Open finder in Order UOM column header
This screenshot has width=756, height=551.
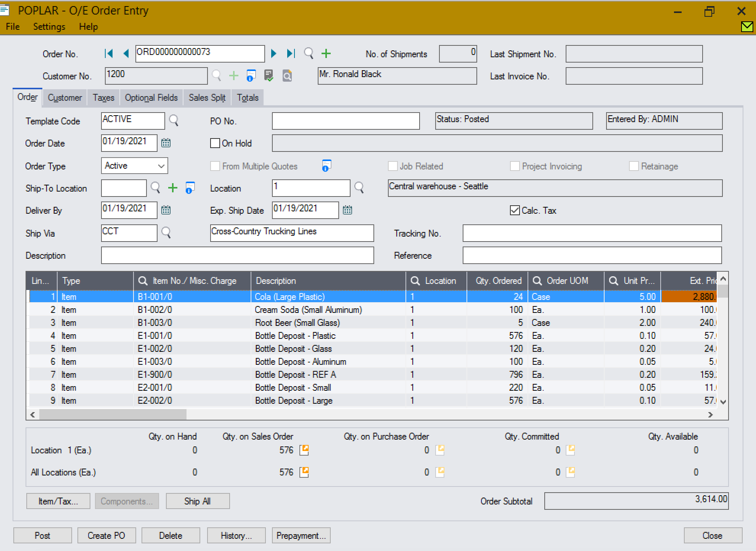(537, 281)
